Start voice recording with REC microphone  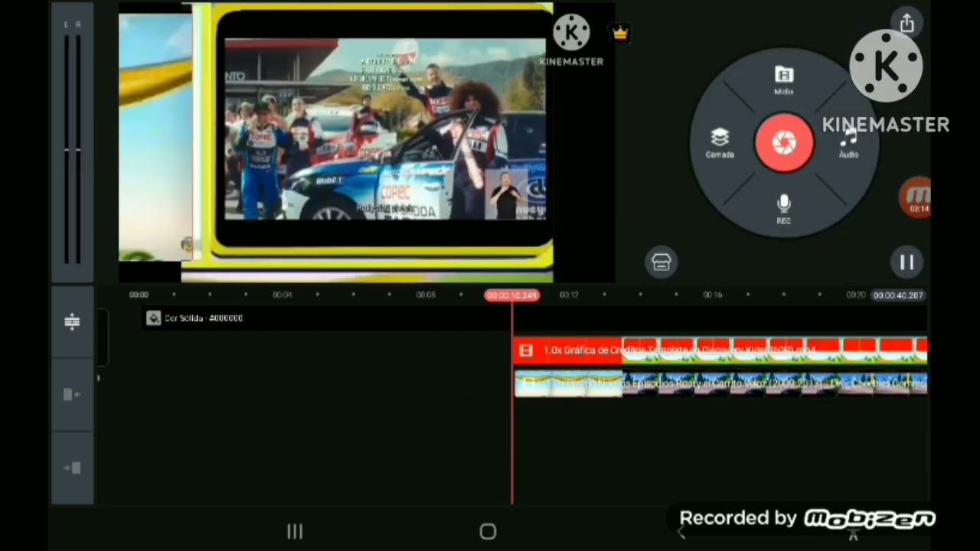783,209
